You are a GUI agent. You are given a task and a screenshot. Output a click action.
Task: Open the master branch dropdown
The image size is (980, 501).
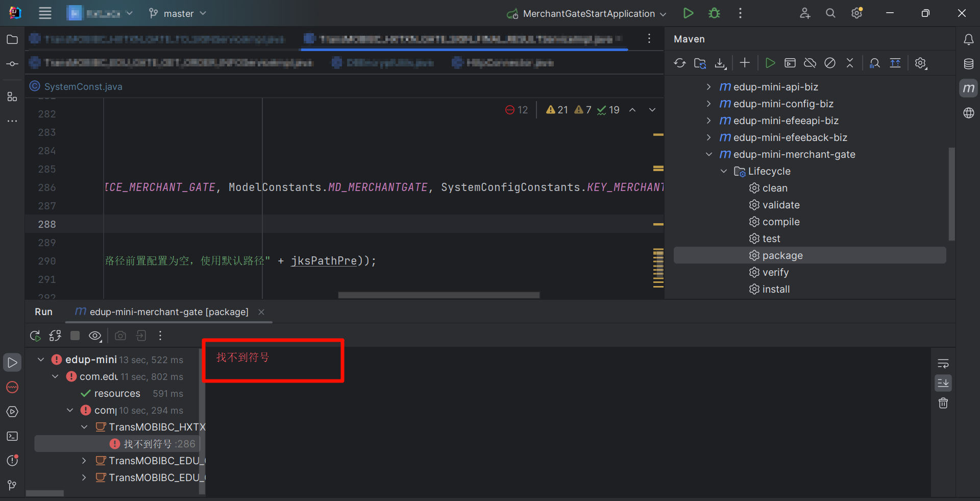pos(177,13)
